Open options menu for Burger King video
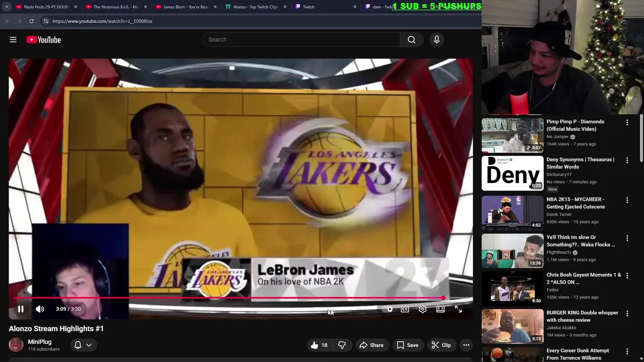Image resolution: width=644 pixels, height=362 pixels. tap(627, 313)
